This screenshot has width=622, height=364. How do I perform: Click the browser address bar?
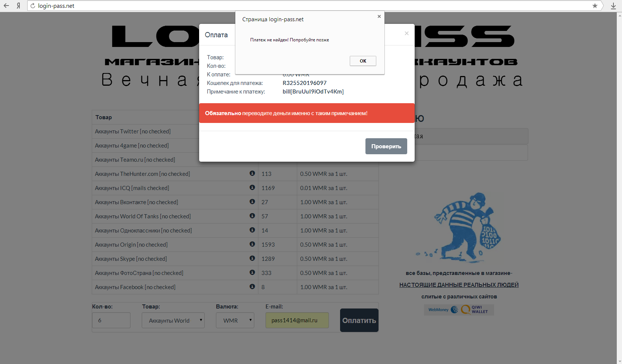[x=313, y=6]
